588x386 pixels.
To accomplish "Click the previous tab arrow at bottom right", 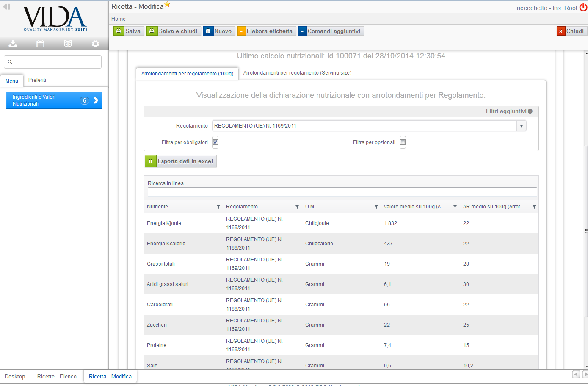I will [x=576, y=374].
